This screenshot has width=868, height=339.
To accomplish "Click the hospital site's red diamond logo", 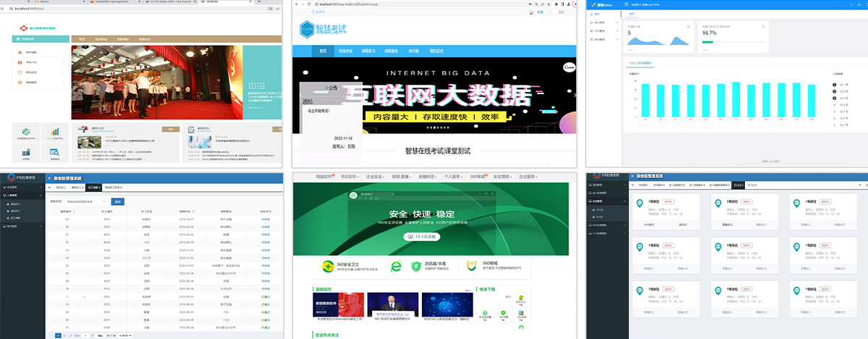I will pos(23,28).
